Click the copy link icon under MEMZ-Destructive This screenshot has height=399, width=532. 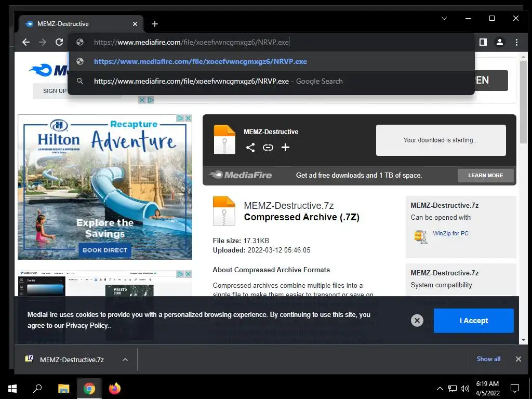coord(268,147)
